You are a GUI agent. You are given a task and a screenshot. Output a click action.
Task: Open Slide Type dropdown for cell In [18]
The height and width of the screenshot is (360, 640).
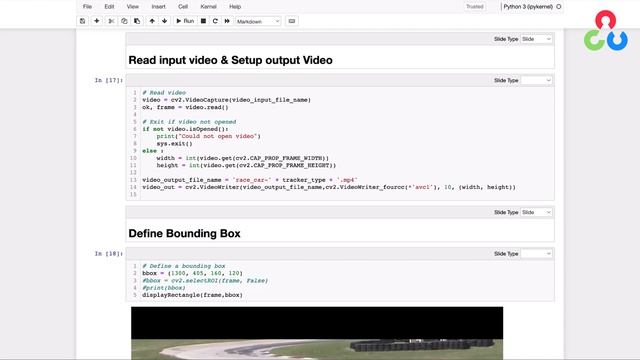pos(536,254)
